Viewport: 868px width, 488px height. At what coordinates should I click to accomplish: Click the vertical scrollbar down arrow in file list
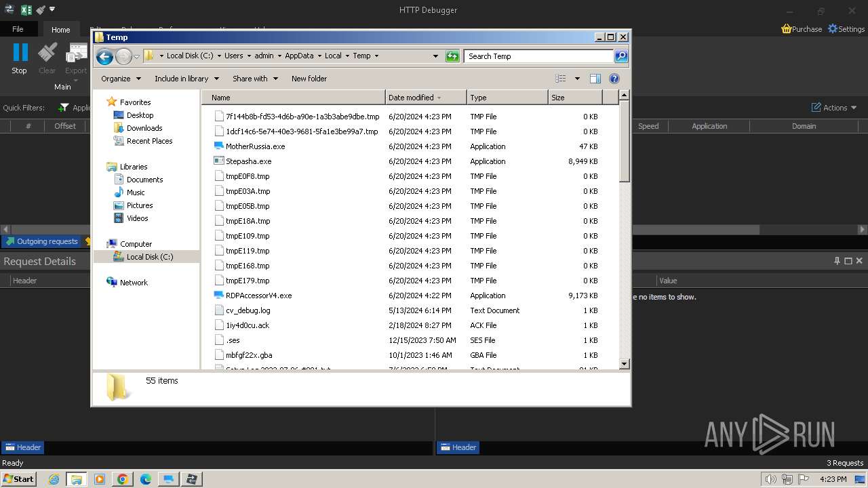625,364
